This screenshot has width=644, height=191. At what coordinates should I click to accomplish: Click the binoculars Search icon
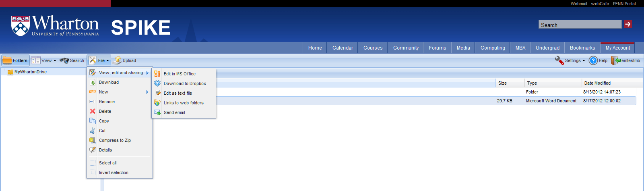click(x=64, y=60)
